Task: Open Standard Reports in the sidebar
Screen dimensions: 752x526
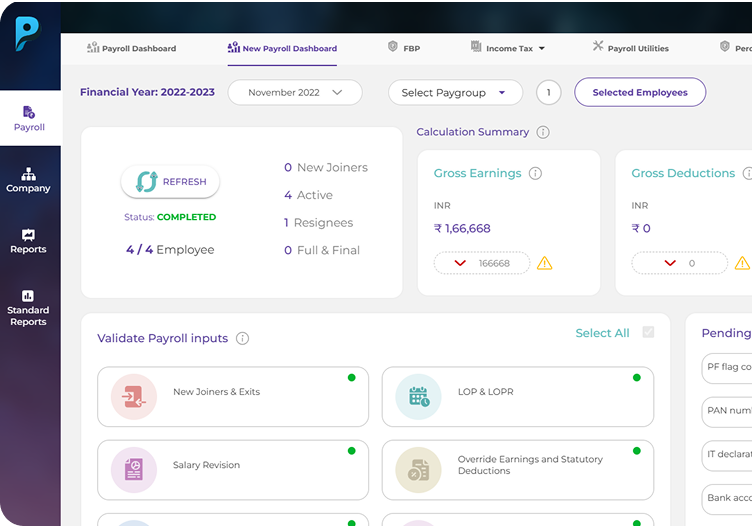Action: point(28,308)
